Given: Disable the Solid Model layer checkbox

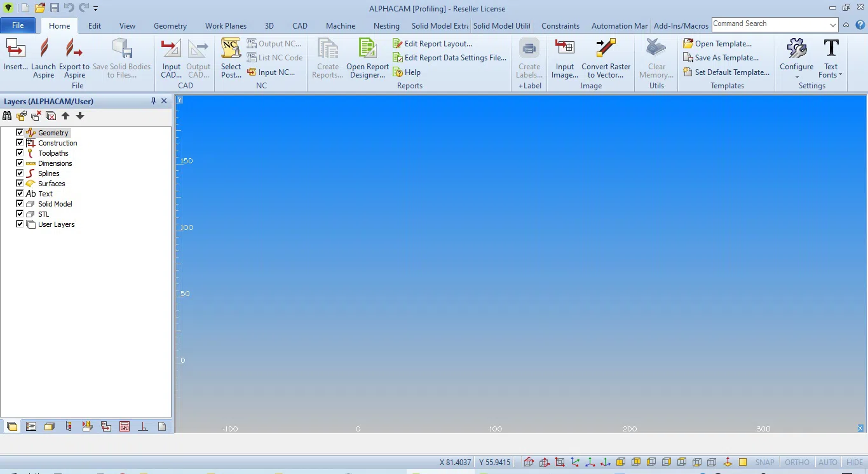Looking at the screenshot, I should pos(20,204).
